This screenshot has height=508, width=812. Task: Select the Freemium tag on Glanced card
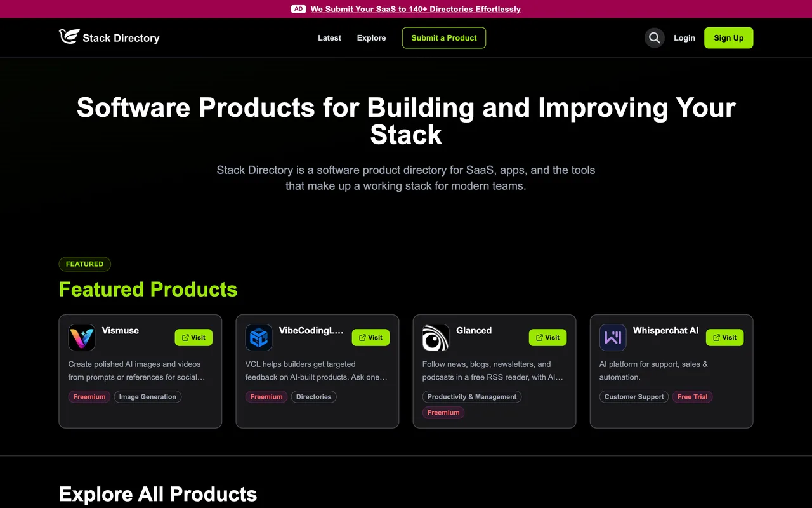click(x=443, y=413)
